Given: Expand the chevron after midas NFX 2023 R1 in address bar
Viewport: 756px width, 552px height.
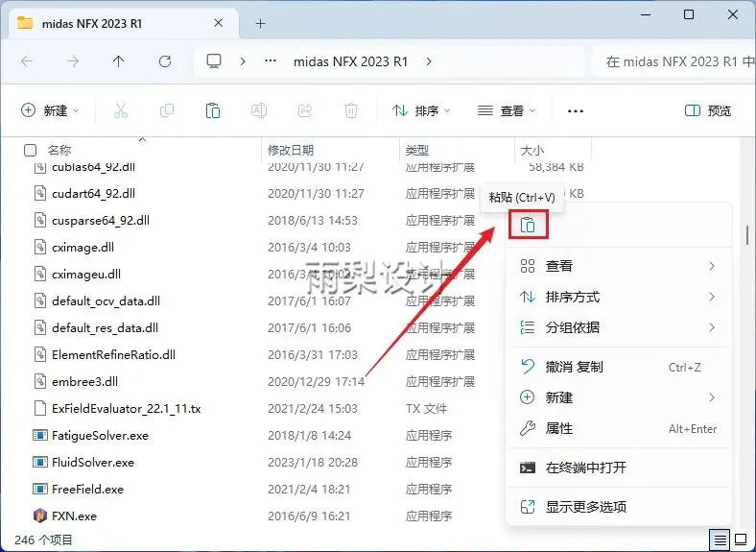Looking at the screenshot, I should point(429,61).
